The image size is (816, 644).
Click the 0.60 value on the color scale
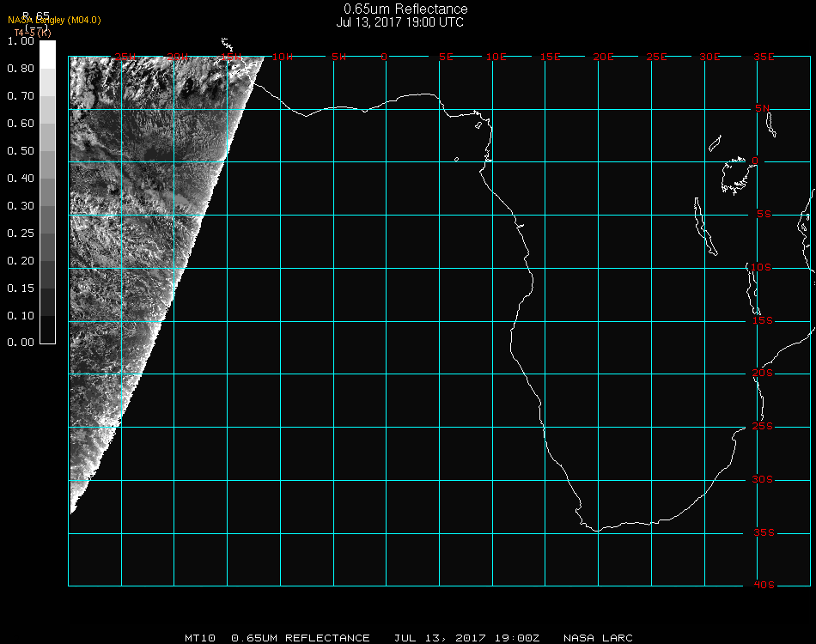pos(21,124)
